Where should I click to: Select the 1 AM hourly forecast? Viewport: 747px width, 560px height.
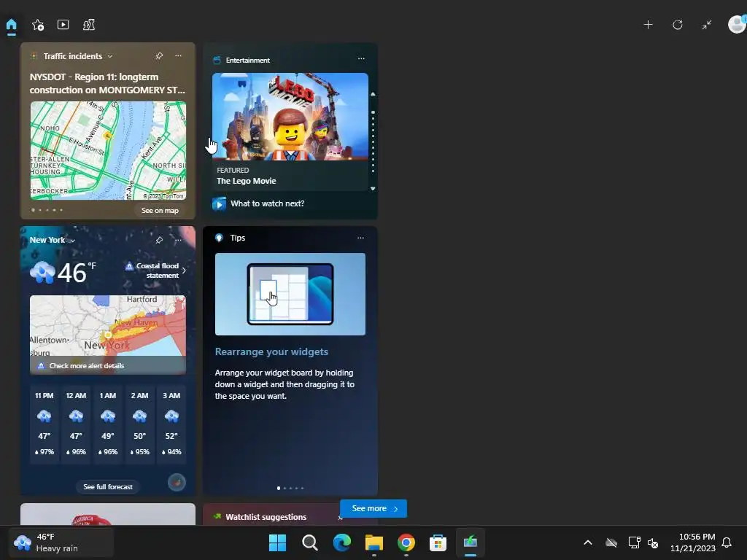click(x=108, y=424)
